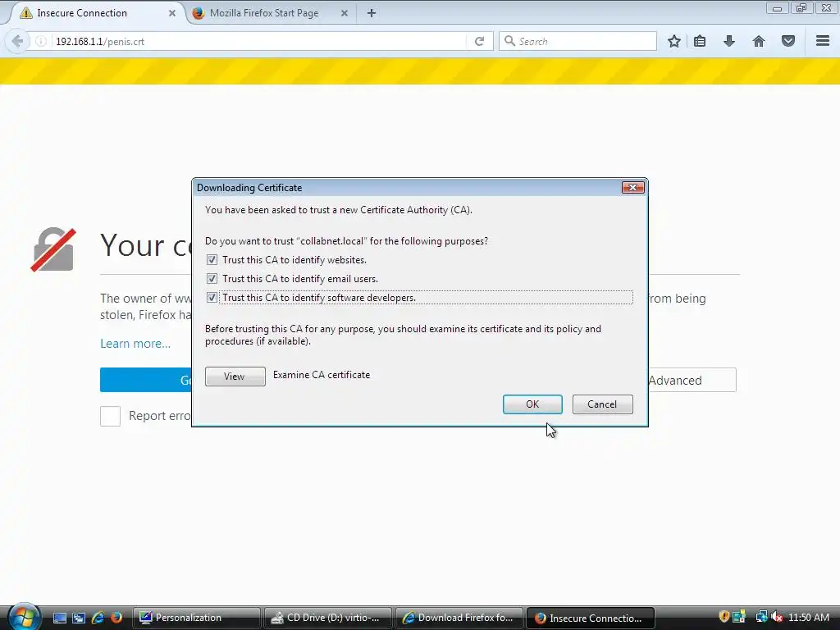Click the muted volume tray icon
Screen dimensions: 840x630
click(777, 617)
